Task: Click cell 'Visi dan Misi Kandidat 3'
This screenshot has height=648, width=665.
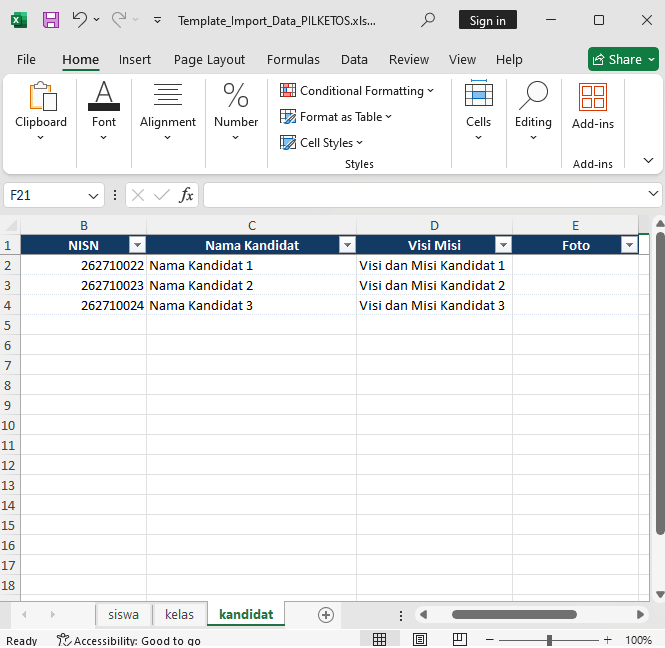Action: (434, 305)
